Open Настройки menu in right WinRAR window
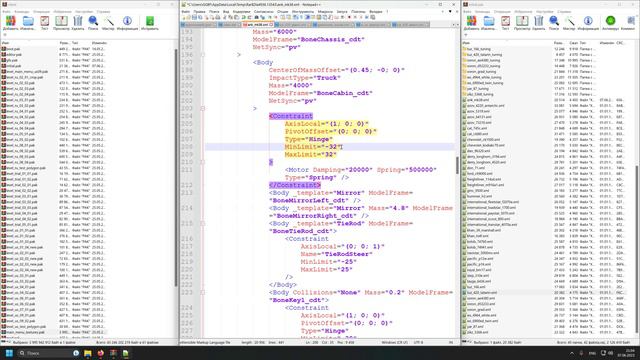This screenshot has height=360, width=640. pos(545,12)
